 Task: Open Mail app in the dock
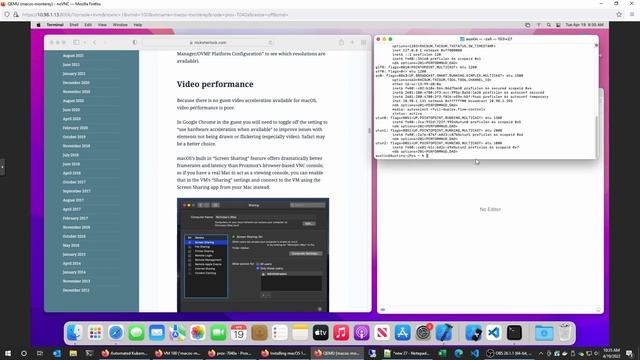[157, 333]
